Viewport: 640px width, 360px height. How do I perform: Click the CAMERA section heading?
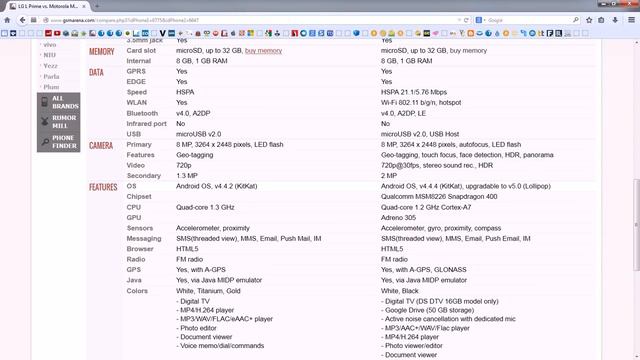tap(101, 145)
